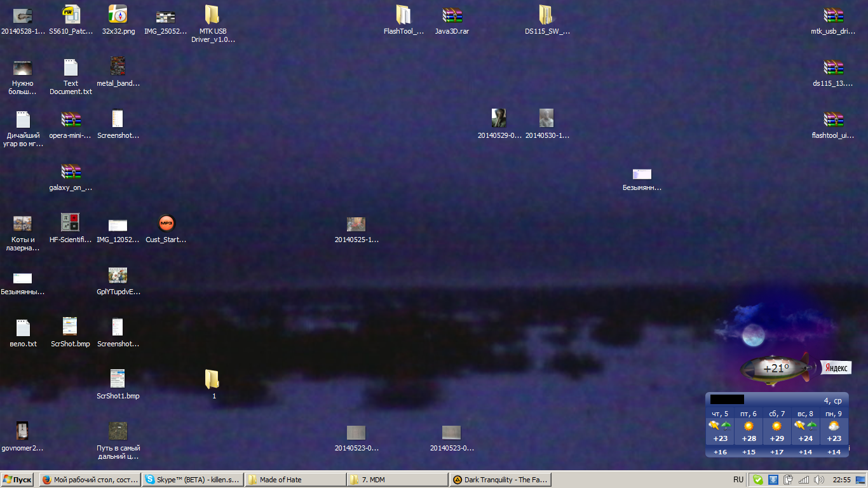Image resolution: width=868 pixels, height=488 pixels.
Task: Click the network signal bars tray icon
Action: click(804, 480)
